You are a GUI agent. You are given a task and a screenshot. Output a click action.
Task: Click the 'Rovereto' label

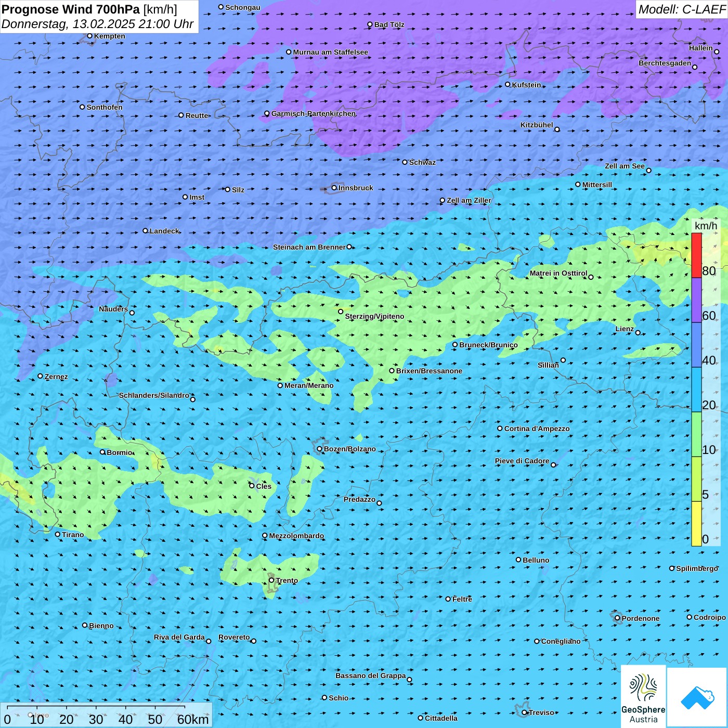(234, 637)
